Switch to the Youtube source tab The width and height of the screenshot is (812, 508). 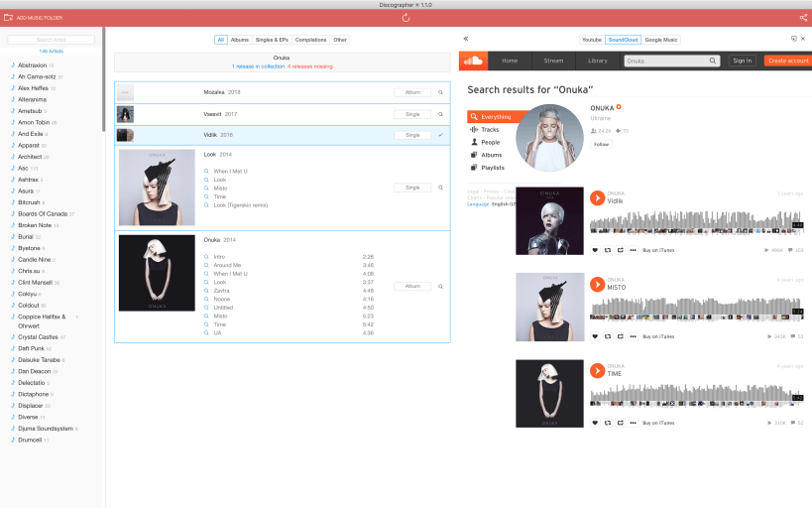pos(592,40)
